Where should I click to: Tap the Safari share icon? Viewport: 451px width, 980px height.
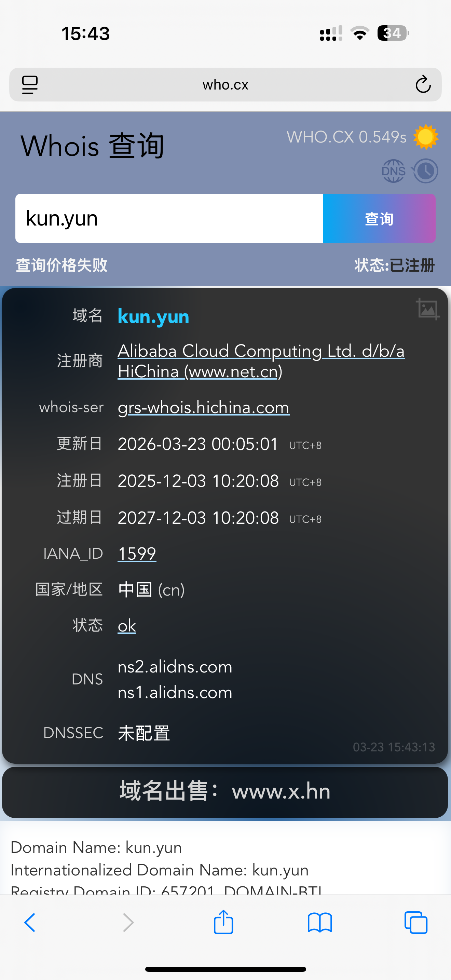click(x=223, y=922)
